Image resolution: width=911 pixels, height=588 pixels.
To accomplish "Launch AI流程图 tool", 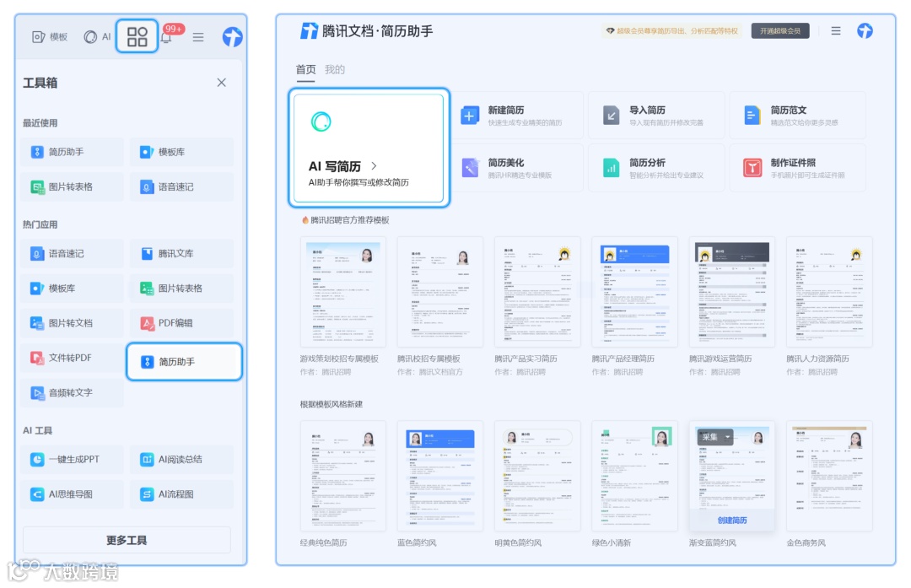I will 182,494.
